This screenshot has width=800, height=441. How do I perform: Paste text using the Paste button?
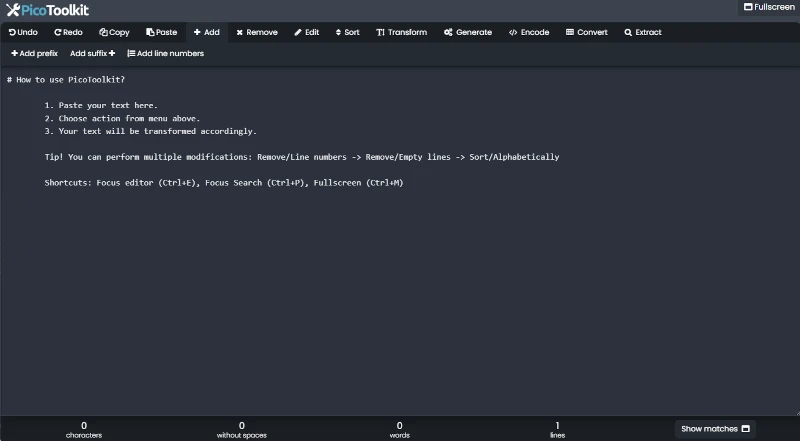tap(161, 32)
